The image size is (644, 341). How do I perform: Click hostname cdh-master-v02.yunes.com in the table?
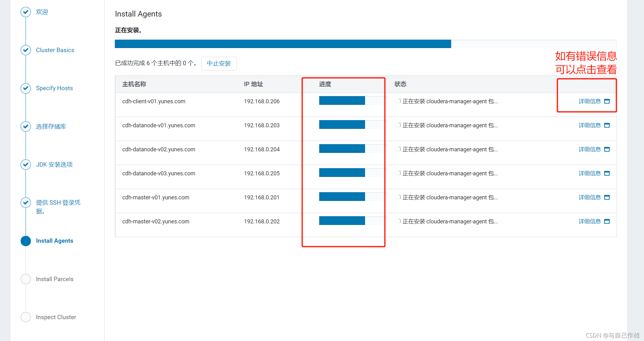156,222
